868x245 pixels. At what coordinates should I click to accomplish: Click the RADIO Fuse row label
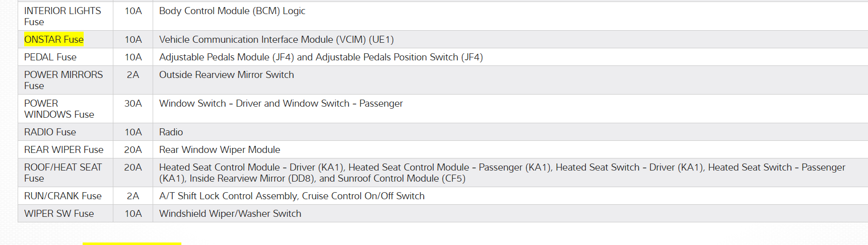click(x=50, y=132)
